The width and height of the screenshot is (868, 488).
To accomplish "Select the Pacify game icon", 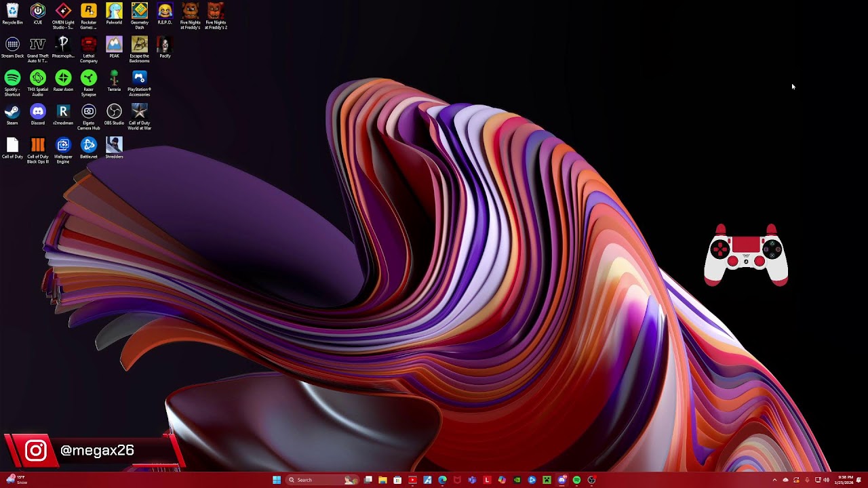I will pos(165,48).
